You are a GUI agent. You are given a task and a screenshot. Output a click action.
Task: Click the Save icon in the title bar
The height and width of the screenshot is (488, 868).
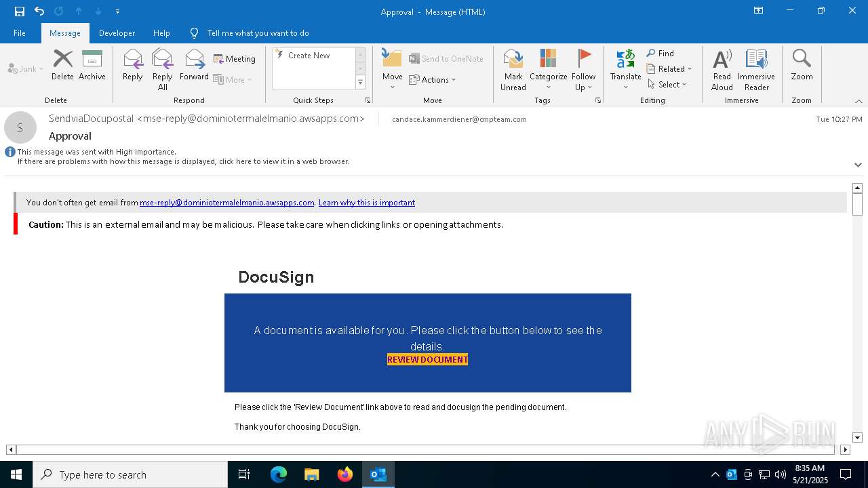(20, 11)
